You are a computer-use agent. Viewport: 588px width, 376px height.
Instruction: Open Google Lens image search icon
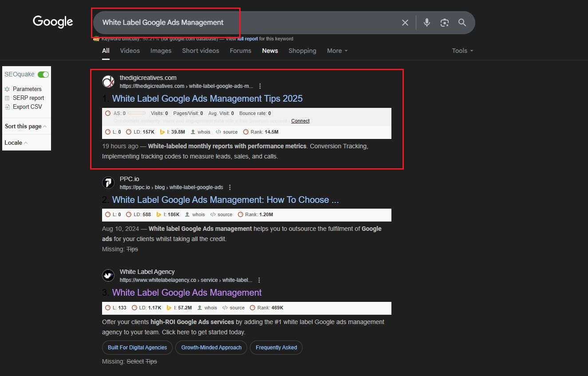(x=444, y=23)
